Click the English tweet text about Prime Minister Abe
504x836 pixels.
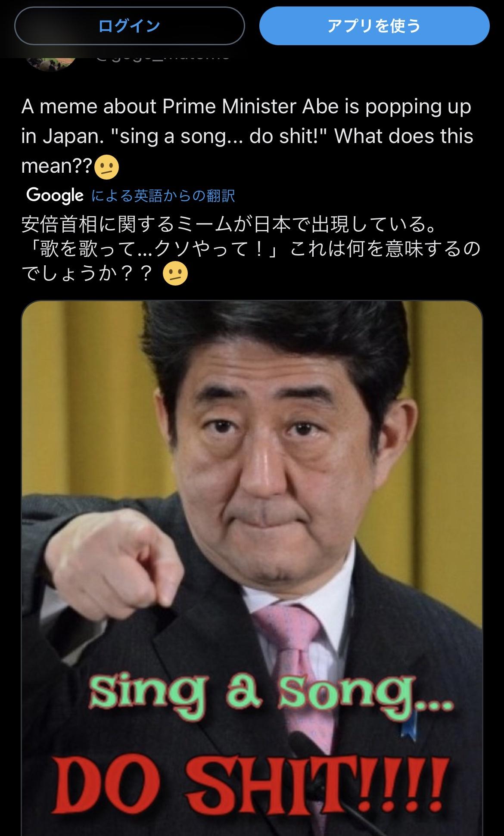coord(247,136)
